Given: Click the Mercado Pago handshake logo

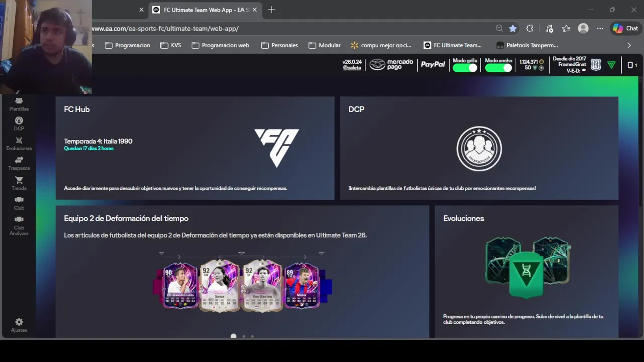Looking at the screenshot, I should pyautogui.click(x=377, y=65).
